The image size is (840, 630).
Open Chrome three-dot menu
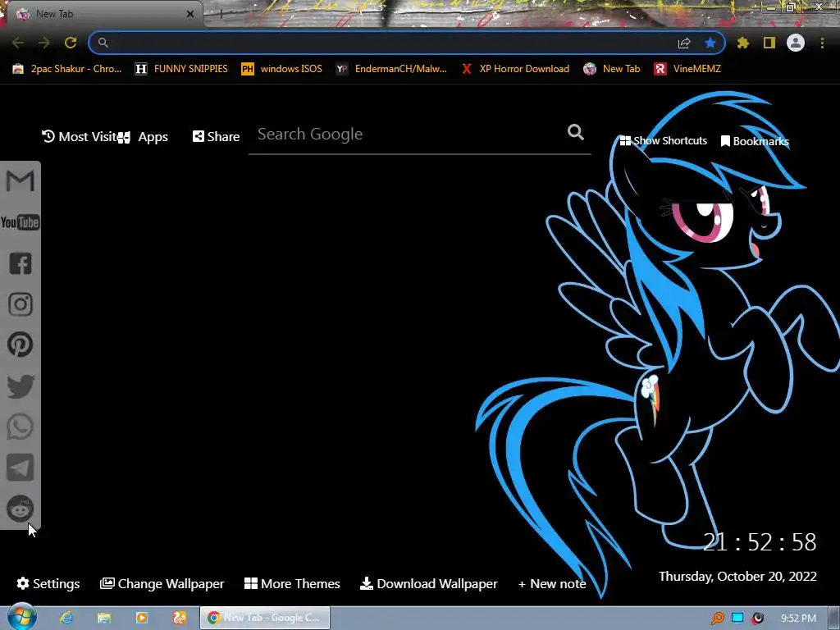[x=822, y=43]
